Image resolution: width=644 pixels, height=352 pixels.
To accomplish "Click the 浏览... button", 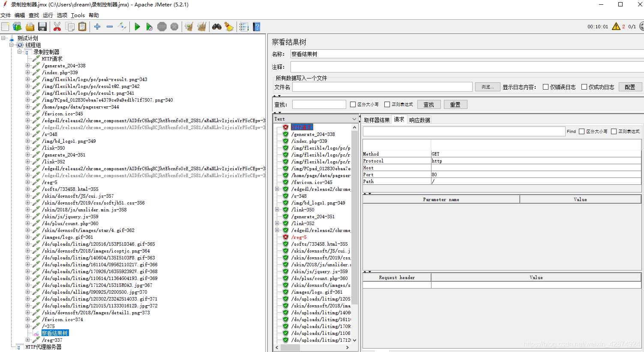I will pyautogui.click(x=488, y=87).
